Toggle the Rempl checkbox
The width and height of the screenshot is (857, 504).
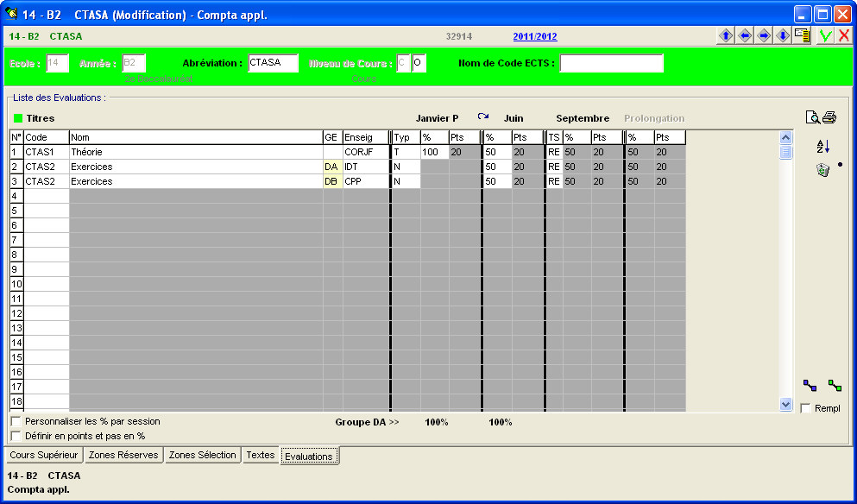[805, 408]
